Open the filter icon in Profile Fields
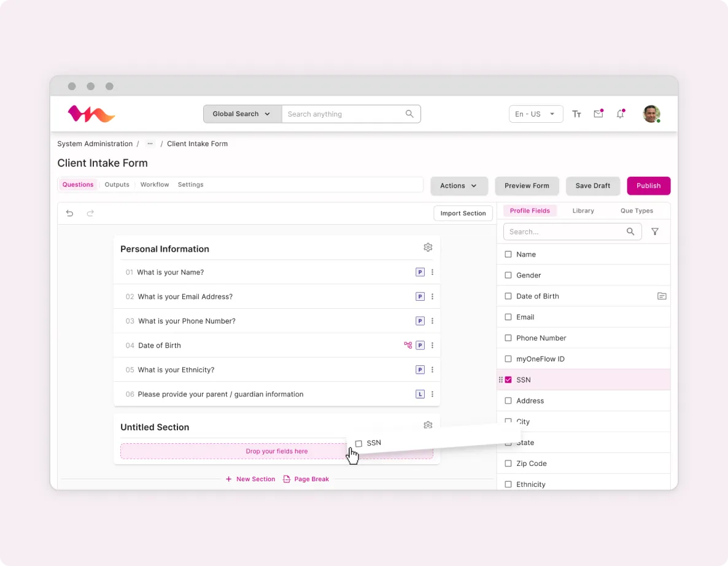 tap(655, 231)
